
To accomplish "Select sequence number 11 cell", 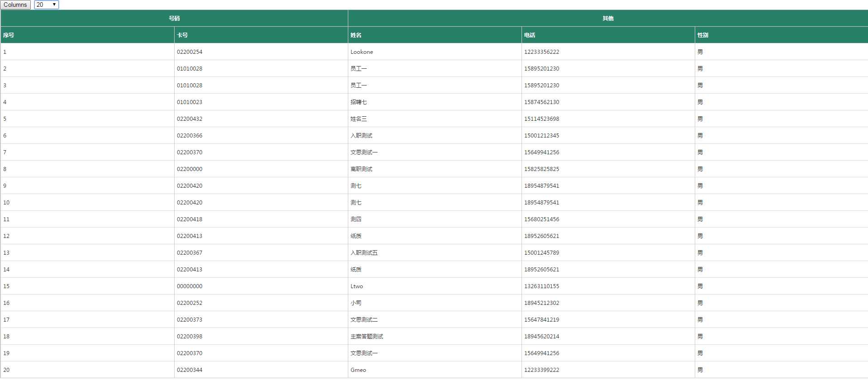I will (87, 219).
